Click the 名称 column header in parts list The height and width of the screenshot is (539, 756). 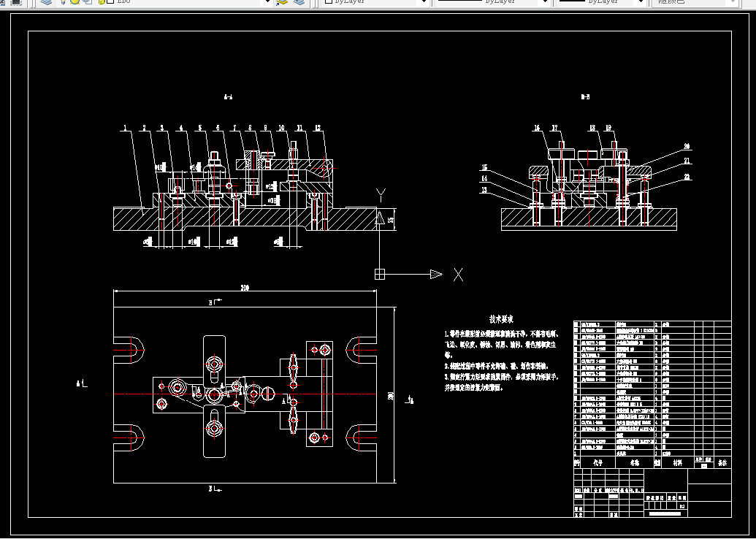(635, 462)
